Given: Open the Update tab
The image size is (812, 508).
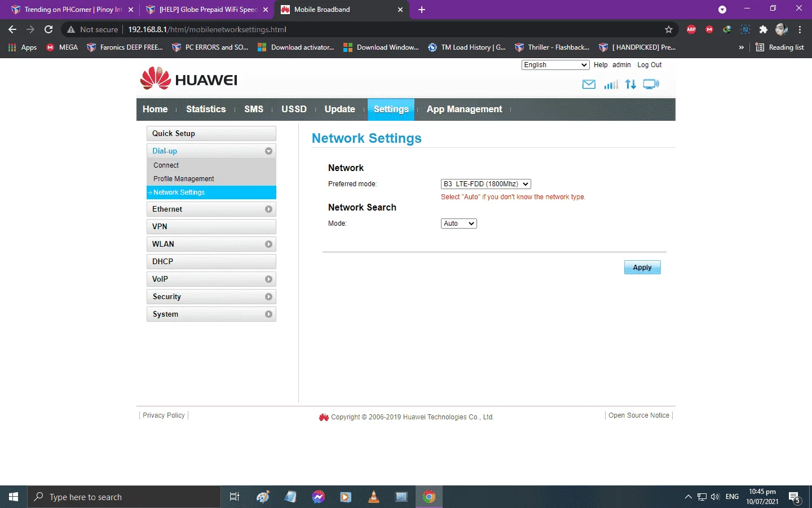Looking at the screenshot, I should [340, 110].
